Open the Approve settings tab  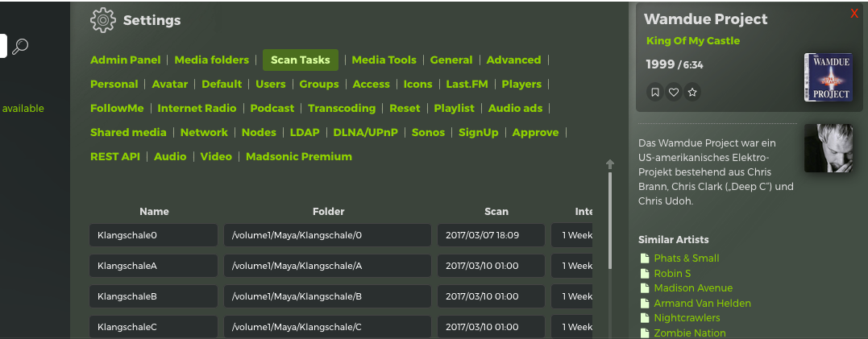pos(535,132)
